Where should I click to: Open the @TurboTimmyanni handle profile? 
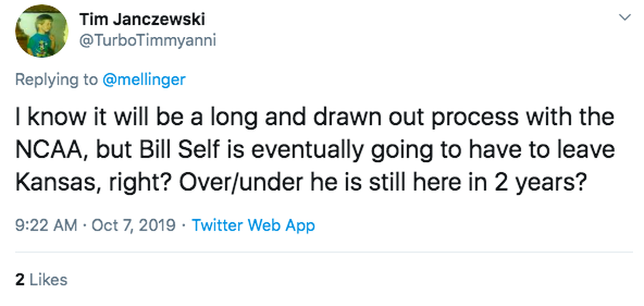pos(147,41)
